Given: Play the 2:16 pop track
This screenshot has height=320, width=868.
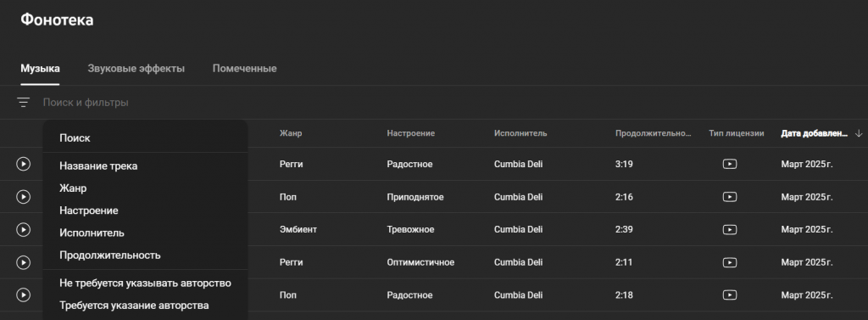Looking at the screenshot, I should pos(23,197).
